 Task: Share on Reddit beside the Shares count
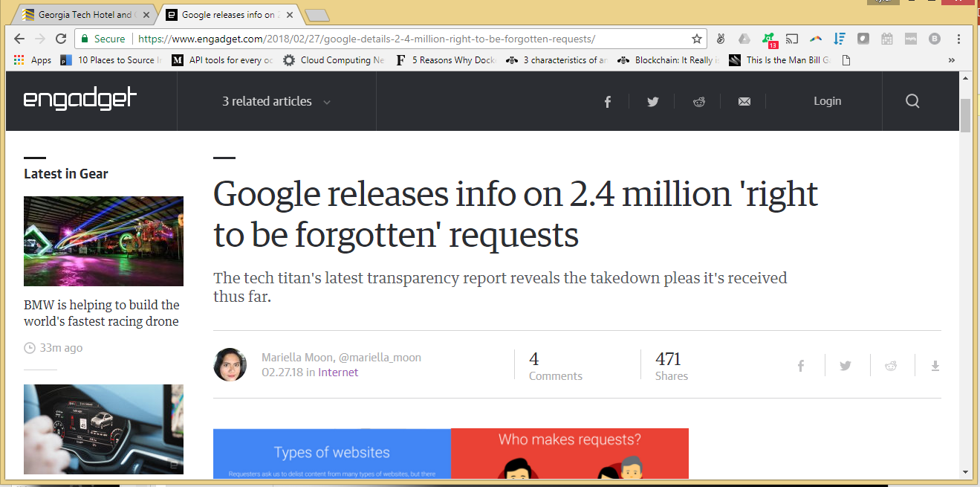pyautogui.click(x=890, y=366)
